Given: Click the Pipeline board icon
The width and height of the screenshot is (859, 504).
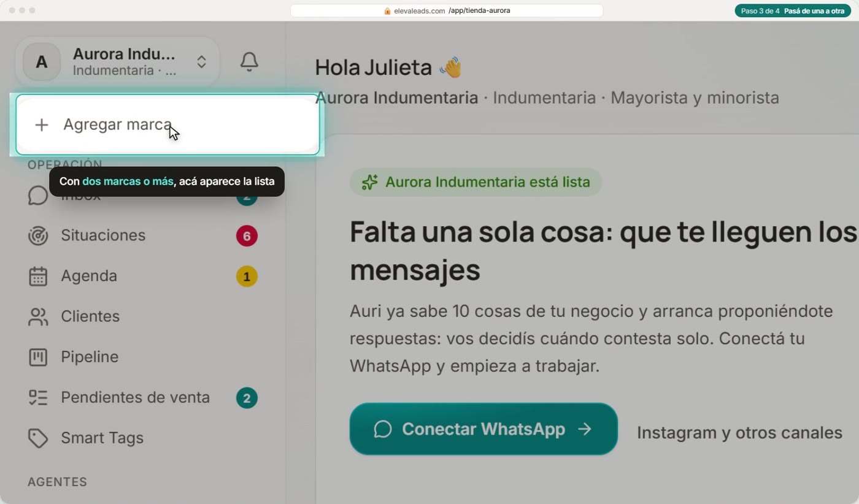Looking at the screenshot, I should click(38, 357).
